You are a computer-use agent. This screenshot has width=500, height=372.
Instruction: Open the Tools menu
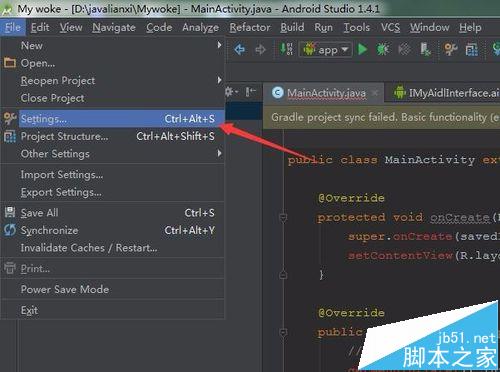pyautogui.click(x=356, y=27)
